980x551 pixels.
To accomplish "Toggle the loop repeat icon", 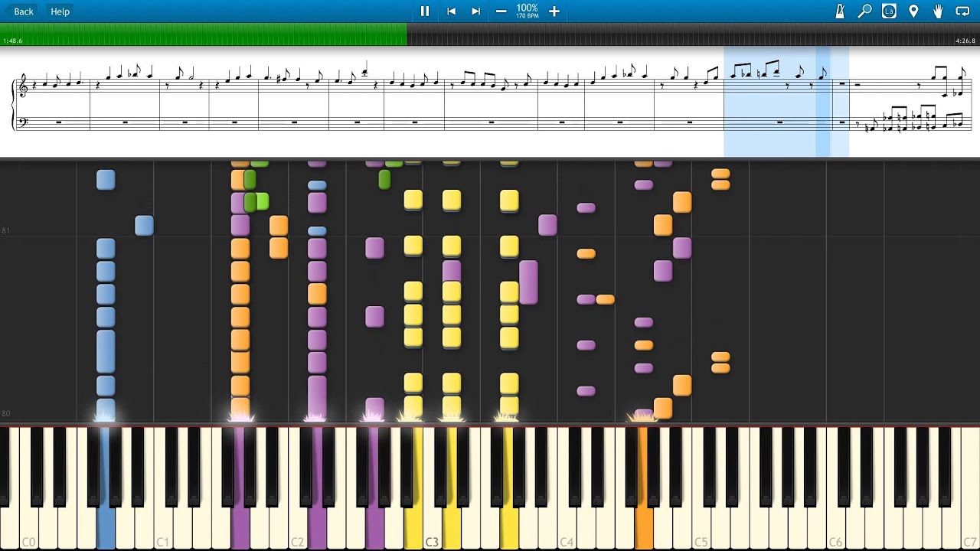I will click(x=962, y=11).
